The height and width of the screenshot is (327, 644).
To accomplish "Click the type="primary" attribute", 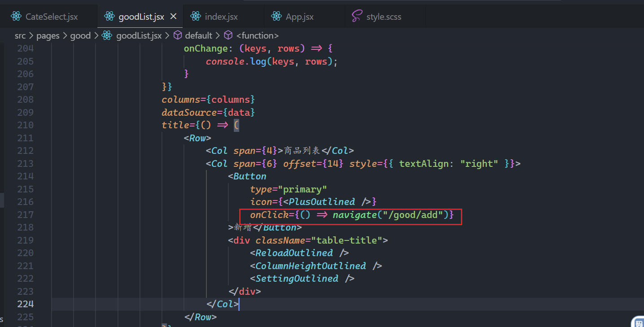I will tap(289, 189).
